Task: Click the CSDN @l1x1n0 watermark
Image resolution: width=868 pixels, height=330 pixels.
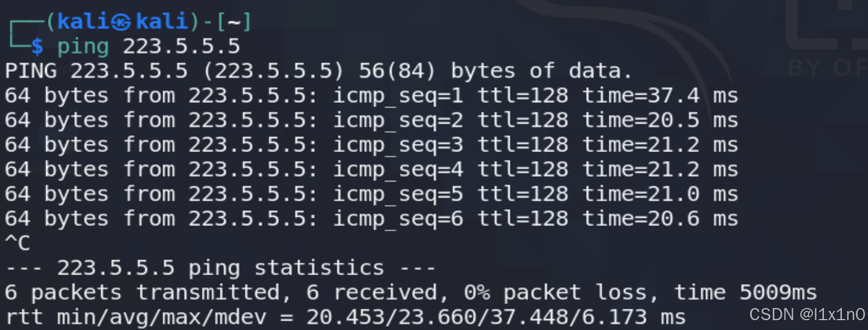Action: click(x=807, y=315)
